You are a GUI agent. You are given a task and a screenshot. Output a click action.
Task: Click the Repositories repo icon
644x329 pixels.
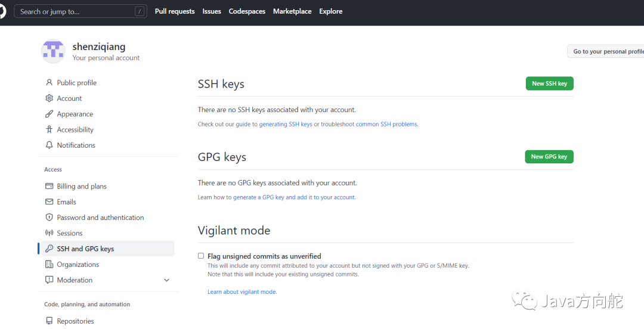click(x=49, y=321)
